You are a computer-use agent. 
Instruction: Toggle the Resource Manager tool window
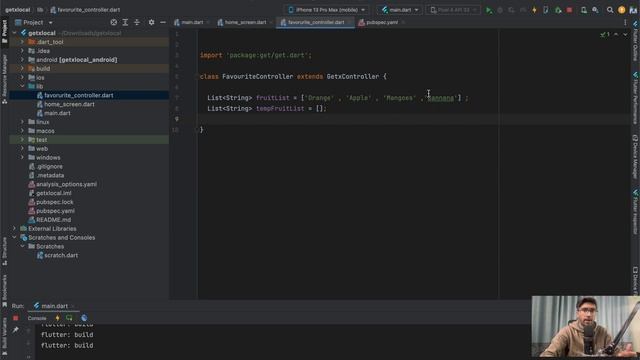coord(4,79)
